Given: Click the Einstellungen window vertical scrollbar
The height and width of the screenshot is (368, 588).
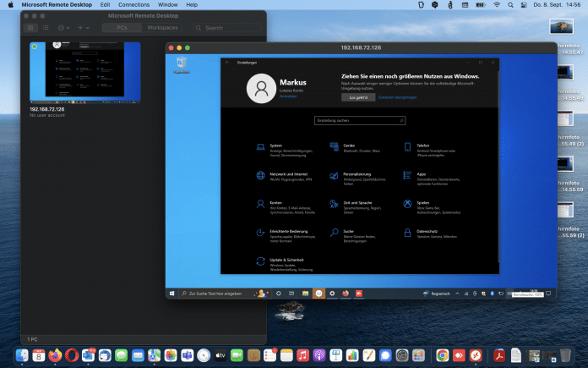Looking at the screenshot, I should pyautogui.click(x=498, y=168).
